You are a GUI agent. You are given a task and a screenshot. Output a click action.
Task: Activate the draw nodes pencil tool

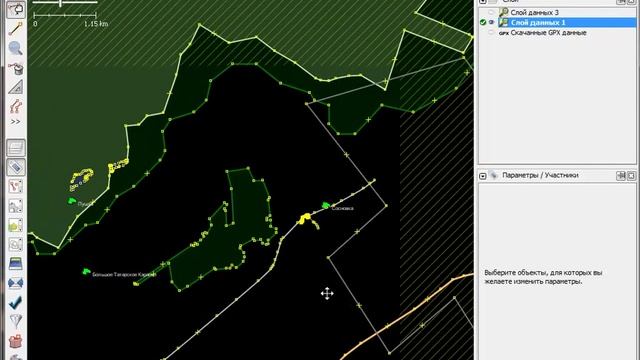click(16, 29)
